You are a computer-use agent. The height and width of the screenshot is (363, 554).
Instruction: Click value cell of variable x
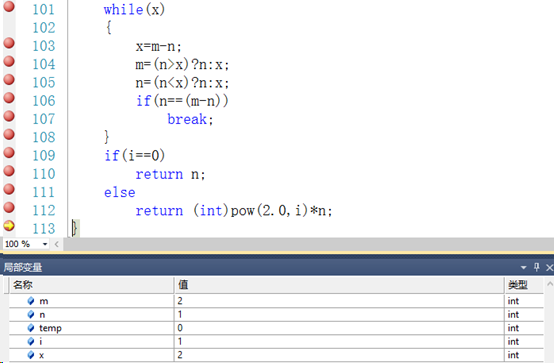click(339, 355)
